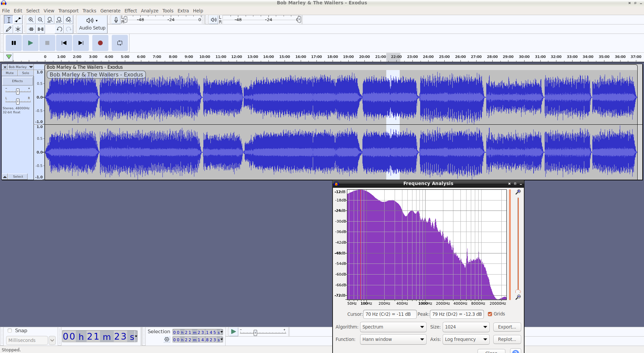Click the Bob Marley clip title label
Image resolution: width=644 pixels, height=353 pixels.
coord(96,75)
